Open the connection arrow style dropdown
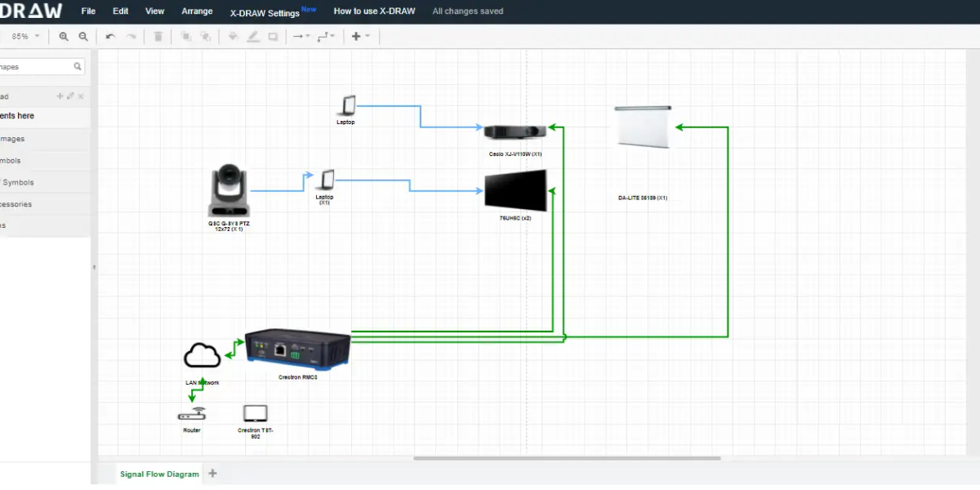This screenshot has width=980, height=490. point(301,37)
